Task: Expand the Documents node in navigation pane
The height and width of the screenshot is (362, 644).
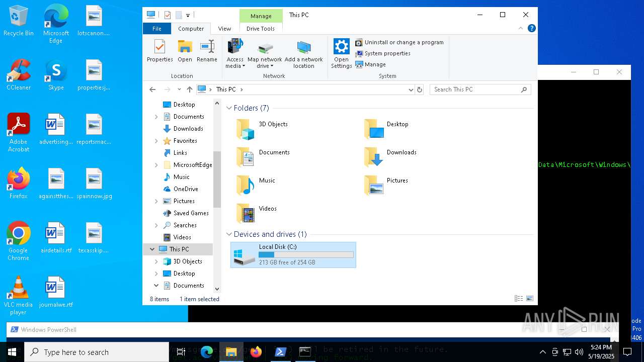Action: click(x=156, y=117)
